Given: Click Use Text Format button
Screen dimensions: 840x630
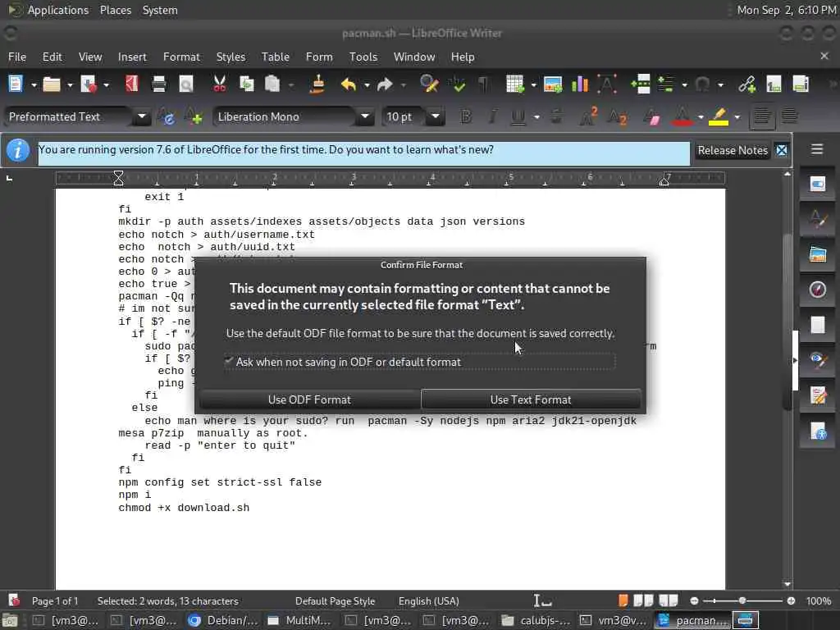Looking at the screenshot, I should pos(531,399).
